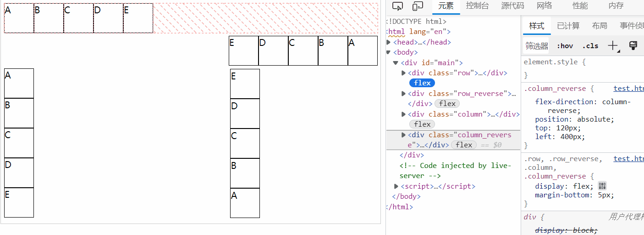Select the 样式 sub-tab
The width and height of the screenshot is (644, 235).
537,26
